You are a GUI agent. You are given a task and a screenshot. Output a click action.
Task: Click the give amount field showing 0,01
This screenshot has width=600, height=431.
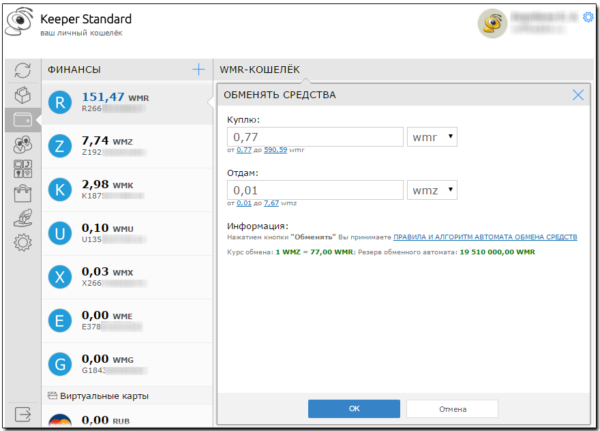tap(315, 190)
